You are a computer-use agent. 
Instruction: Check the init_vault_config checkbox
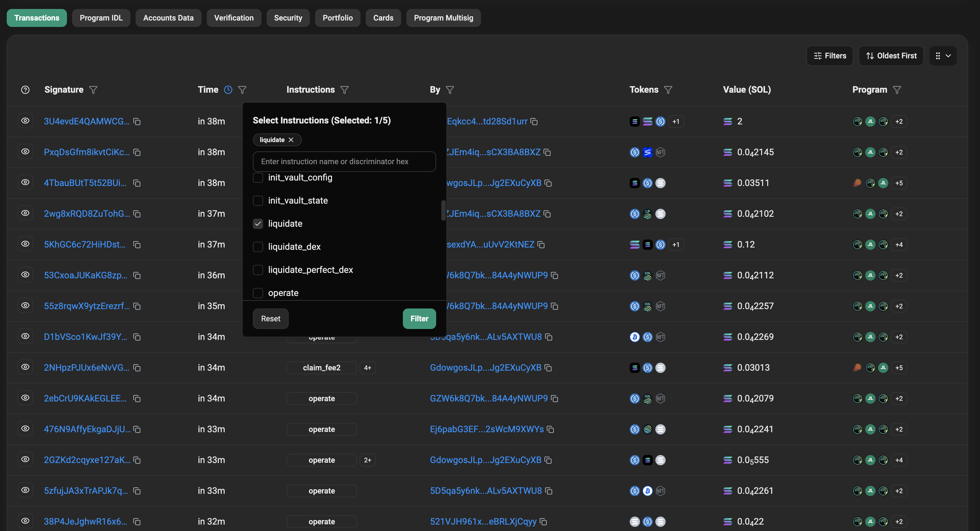point(258,178)
